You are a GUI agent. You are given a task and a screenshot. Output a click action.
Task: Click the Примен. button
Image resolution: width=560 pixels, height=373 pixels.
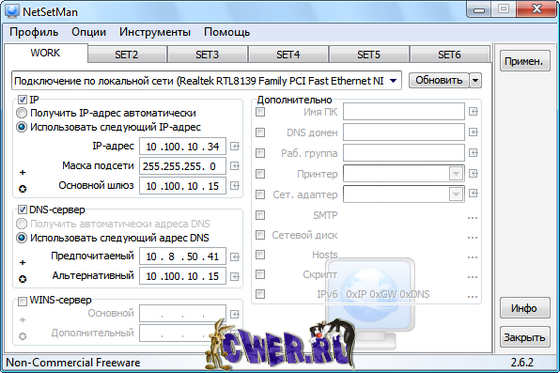[x=524, y=61]
